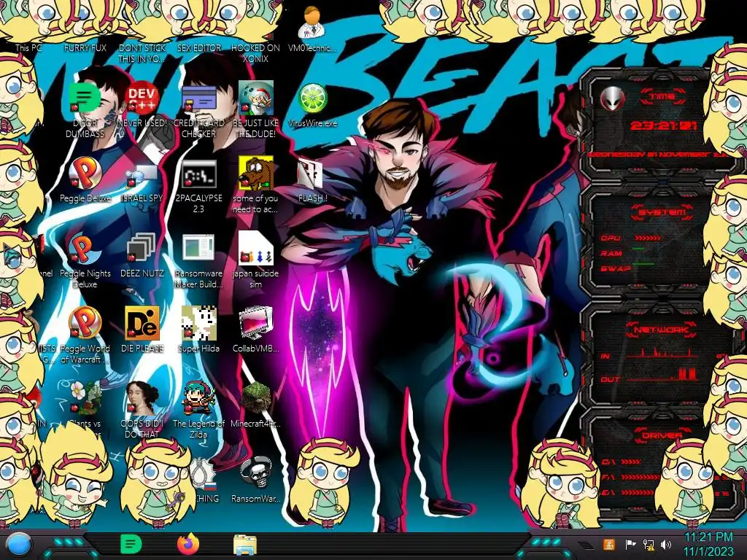This screenshot has height=560, width=747.
Task: Select the Ransomware Maker Build... icon
Action: coord(198,249)
